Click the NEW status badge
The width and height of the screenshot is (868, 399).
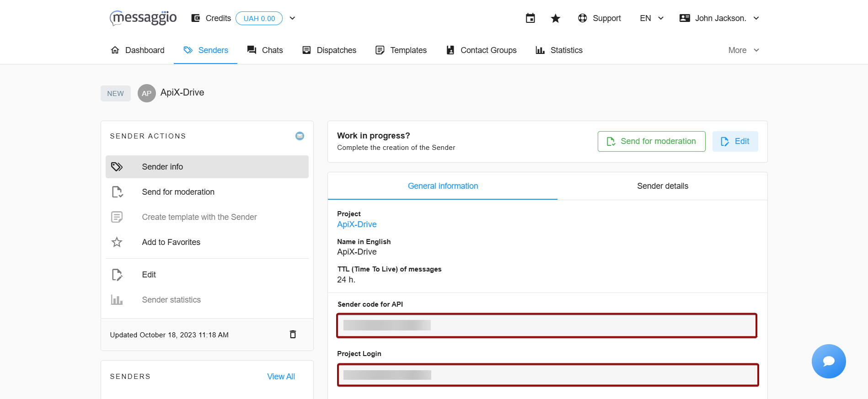coord(116,93)
